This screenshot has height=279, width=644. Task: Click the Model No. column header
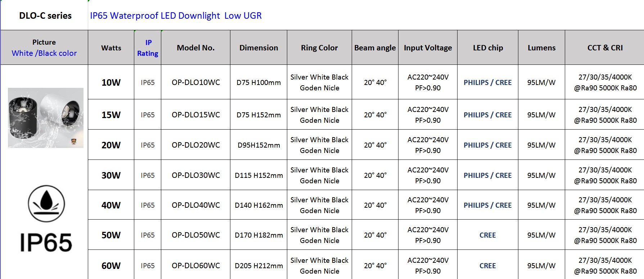coord(195,48)
